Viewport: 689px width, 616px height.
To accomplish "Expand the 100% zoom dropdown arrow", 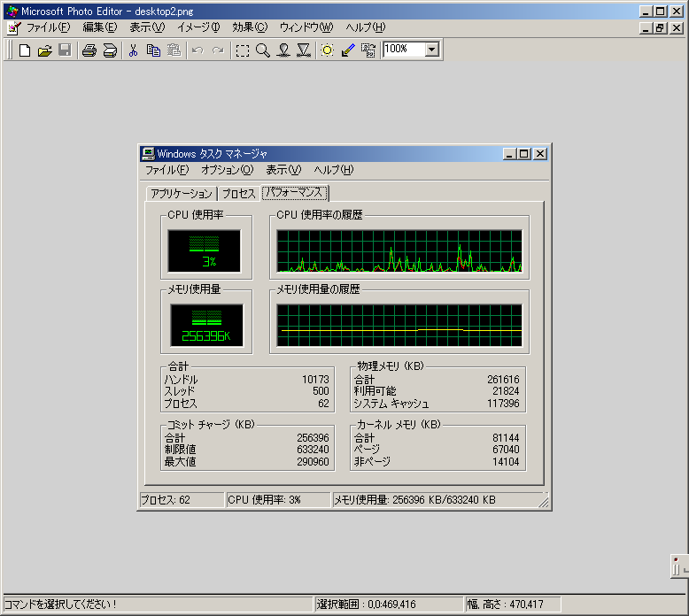I will (x=432, y=50).
